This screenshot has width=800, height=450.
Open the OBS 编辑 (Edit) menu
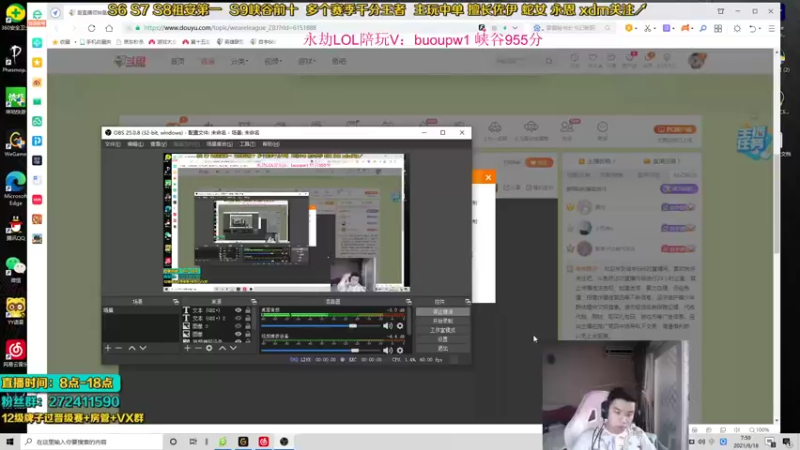tap(135, 144)
